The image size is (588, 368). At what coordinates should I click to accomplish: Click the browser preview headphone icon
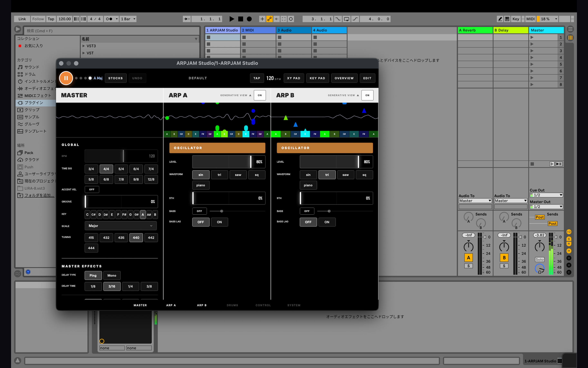[28, 272]
